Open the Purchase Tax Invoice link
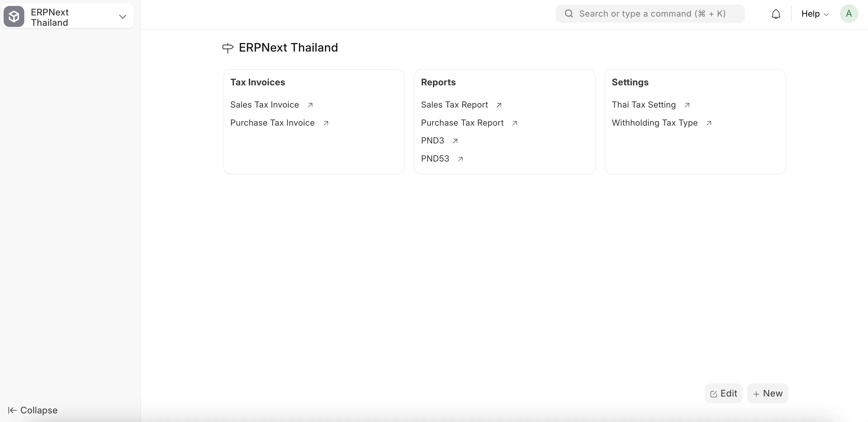Screen dimensions: 868x422 coord(272,123)
